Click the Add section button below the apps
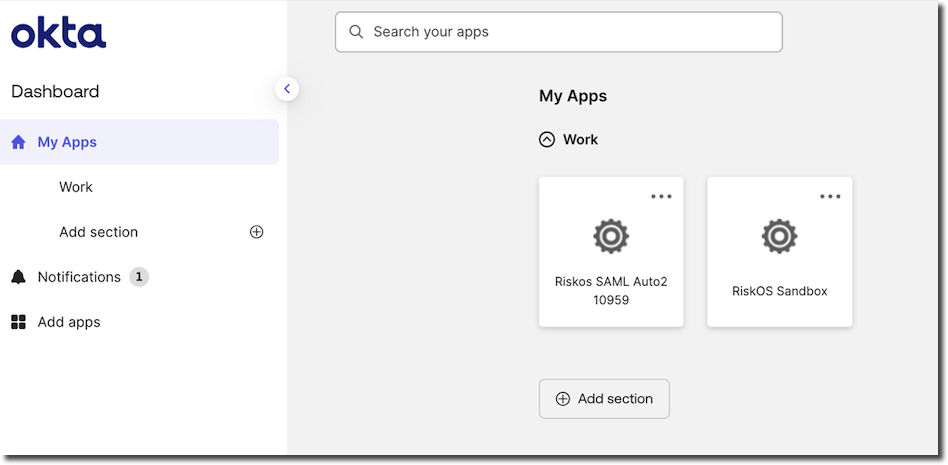Viewport: 948px width, 465px height. 604,398
